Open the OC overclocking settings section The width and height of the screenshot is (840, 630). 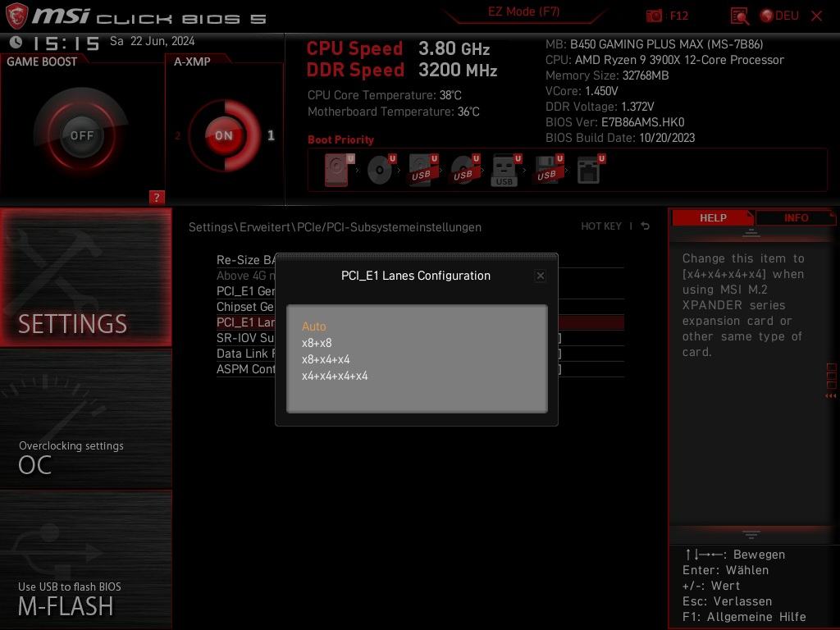coord(85,419)
